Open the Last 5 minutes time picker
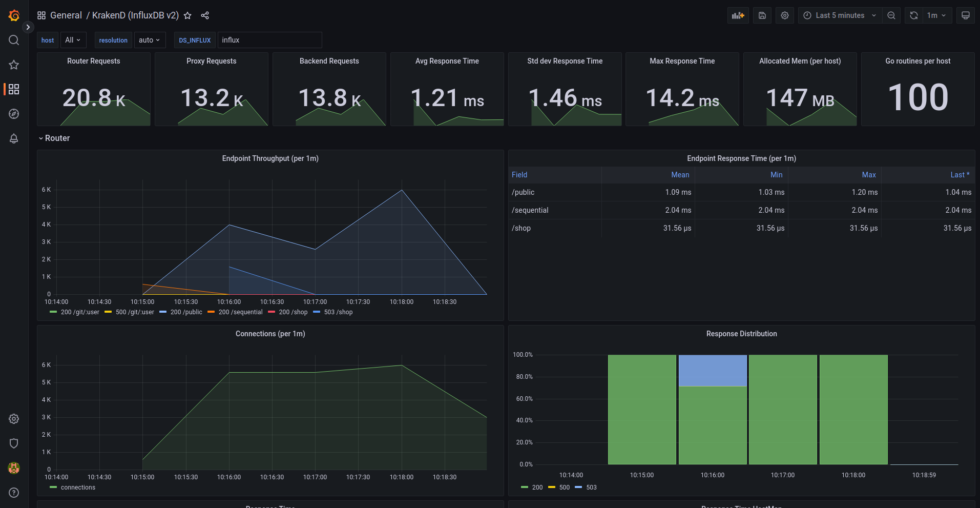The image size is (980, 508). (840, 15)
